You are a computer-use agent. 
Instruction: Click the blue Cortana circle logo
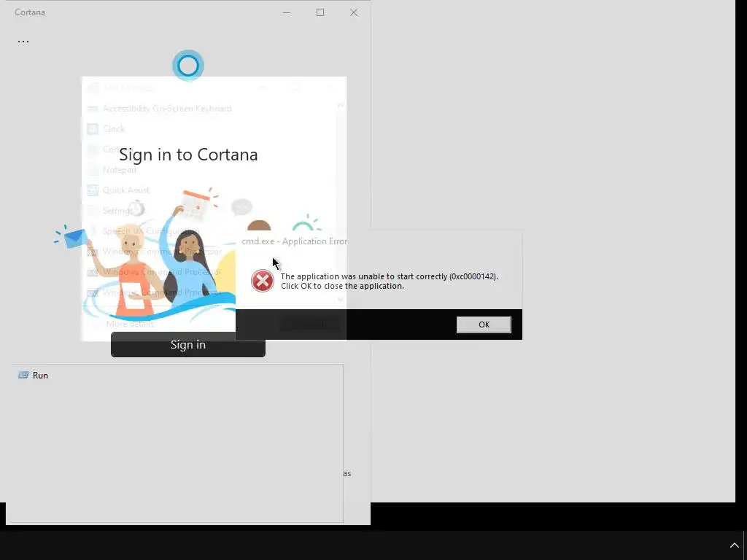click(188, 65)
